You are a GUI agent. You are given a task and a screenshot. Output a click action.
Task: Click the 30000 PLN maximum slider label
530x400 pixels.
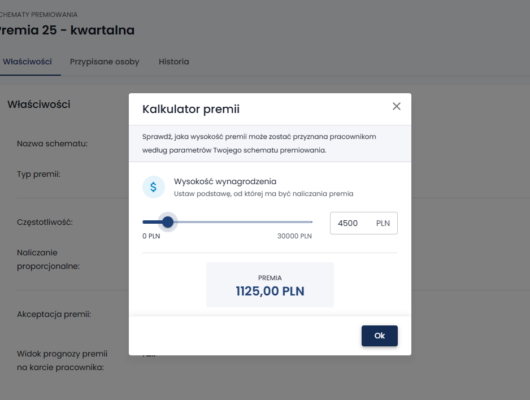click(295, 236)
